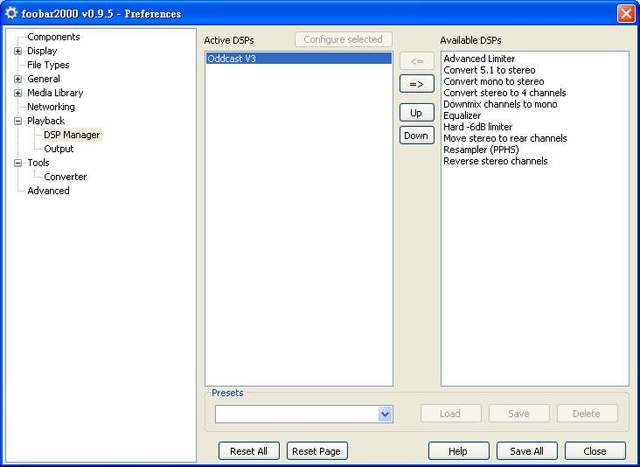The height and width of the screenshot is (467, 640).
Task: Click the foobar2000 gear icon in title bar
Action: coord(11,13)
